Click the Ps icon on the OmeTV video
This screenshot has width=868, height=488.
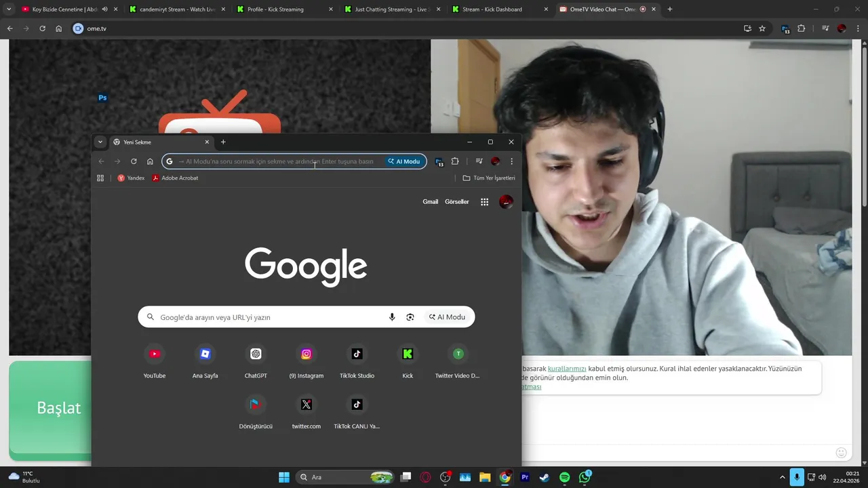[x=102, y=98]
